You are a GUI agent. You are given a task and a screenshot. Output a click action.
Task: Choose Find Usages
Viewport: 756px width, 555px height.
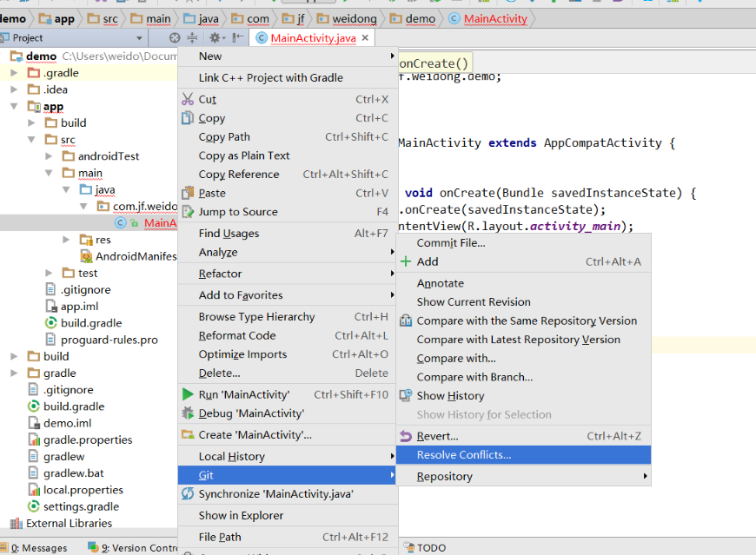(288, 234)
